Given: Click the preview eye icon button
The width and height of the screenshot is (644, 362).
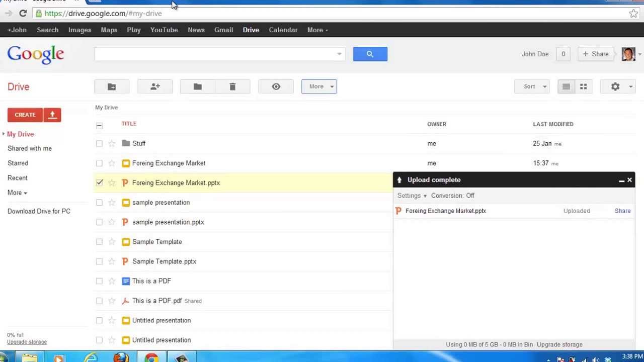Looking at the screenshot, I should click(x=276, y=86).
